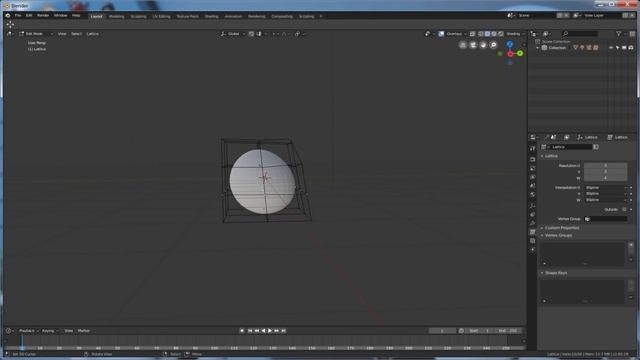Open Interpolation W BSpline dropdown
The width and height of the screenshot is (640, 360).
click(x=606, y=200)
